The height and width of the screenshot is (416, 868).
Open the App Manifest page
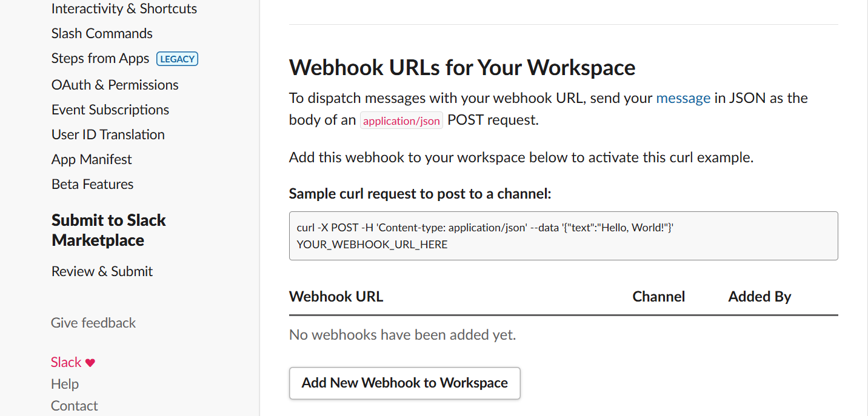click(x=92, y=159)
